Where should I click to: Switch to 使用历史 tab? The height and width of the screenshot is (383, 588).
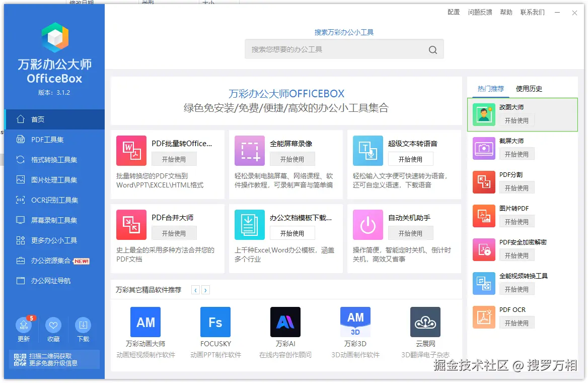coord(529,89)
